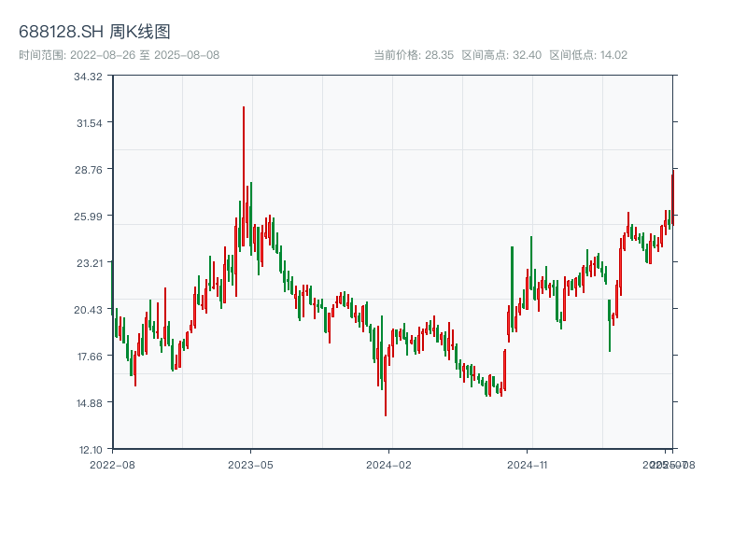Screen dimensions: 747x560
Task: Click the y-axis label 14.88
Action: coord(90,403)
